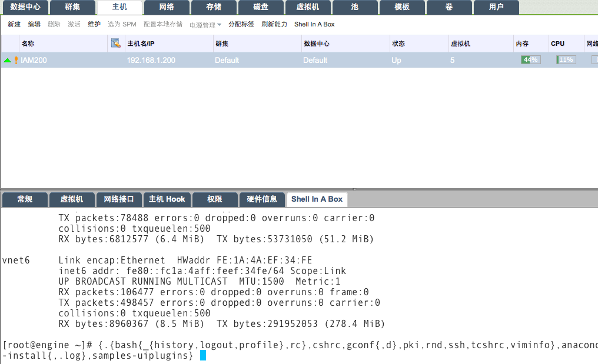Click the 44% memory usage bar

click(530, 60)
